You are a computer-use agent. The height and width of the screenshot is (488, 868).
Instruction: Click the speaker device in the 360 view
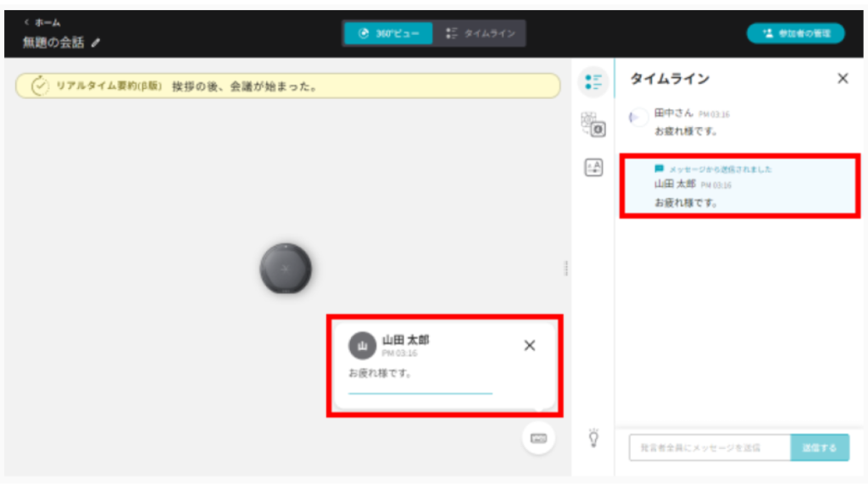pos(286,269)
